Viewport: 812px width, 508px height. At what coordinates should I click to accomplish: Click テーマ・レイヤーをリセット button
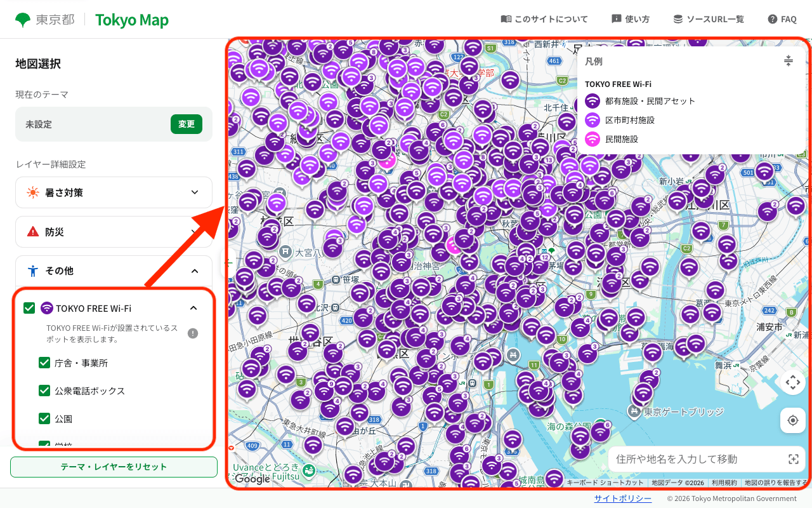click(x=114, y=467)
